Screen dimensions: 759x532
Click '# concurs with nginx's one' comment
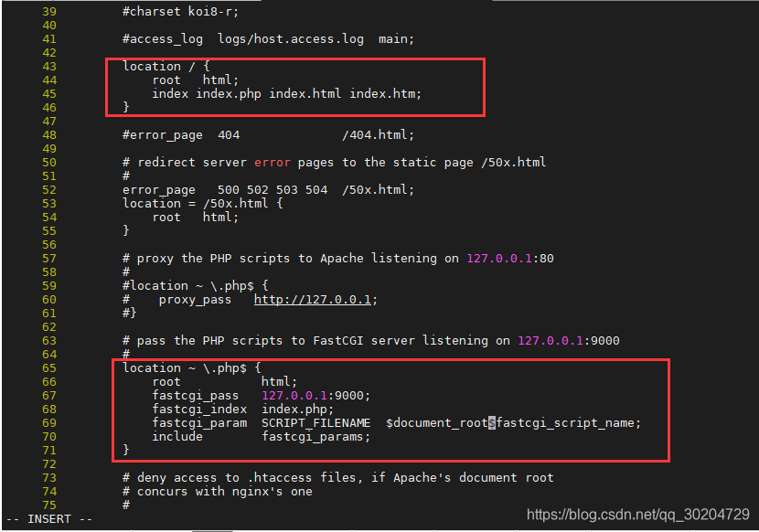[x=218, y=492]
